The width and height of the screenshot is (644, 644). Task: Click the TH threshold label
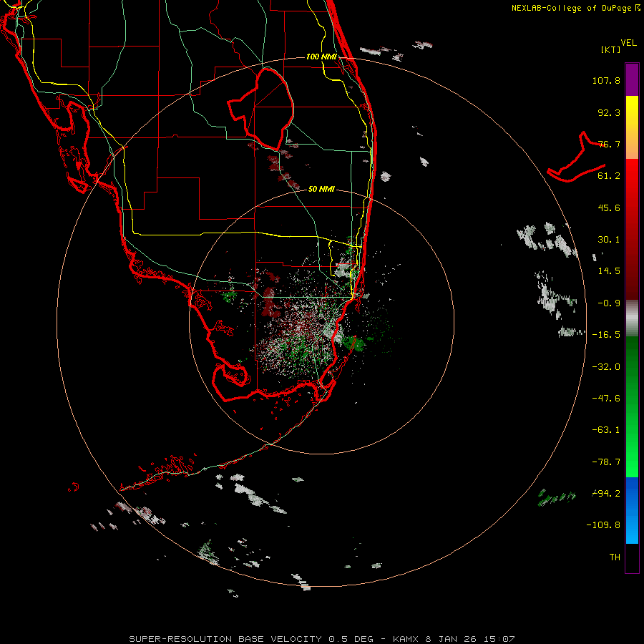(615, 557)
